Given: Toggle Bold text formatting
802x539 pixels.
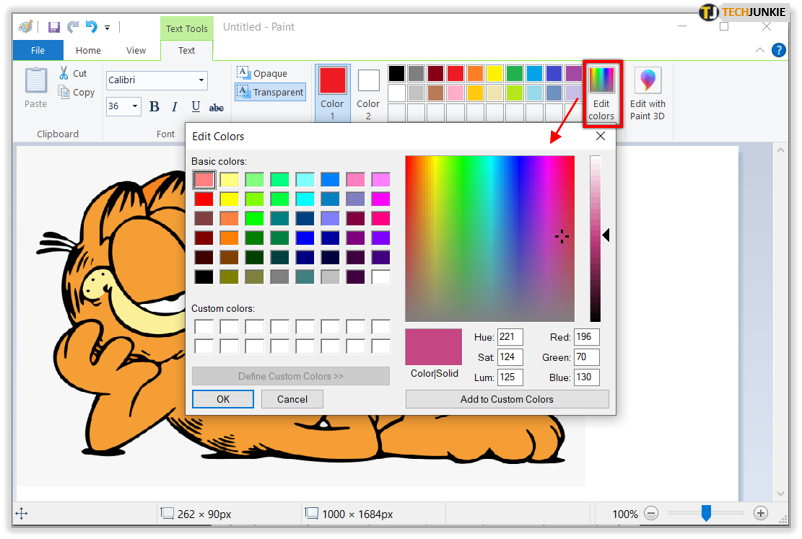Looking at the screenshot, I should (x=154, y=106).
